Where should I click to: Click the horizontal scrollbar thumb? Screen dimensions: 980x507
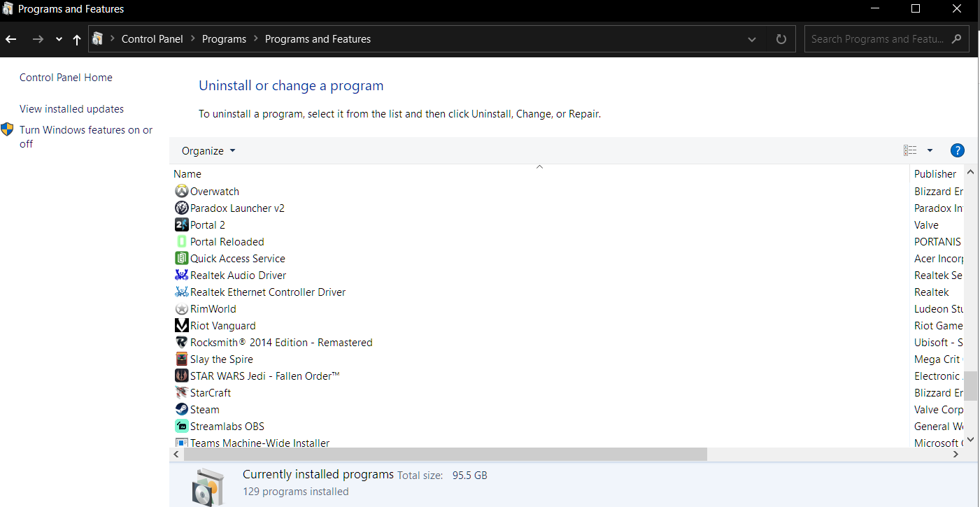[446, 455]
